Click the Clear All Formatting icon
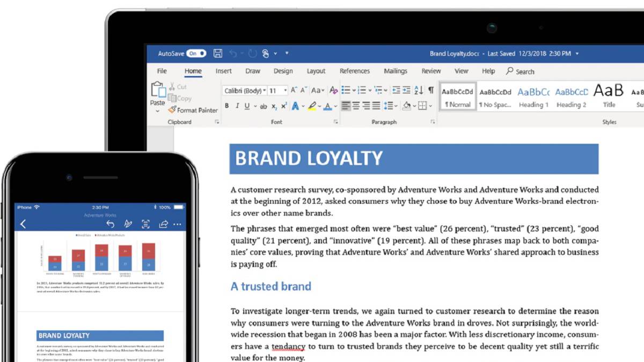Screen dimensions: 644x362 coord(334,91)
